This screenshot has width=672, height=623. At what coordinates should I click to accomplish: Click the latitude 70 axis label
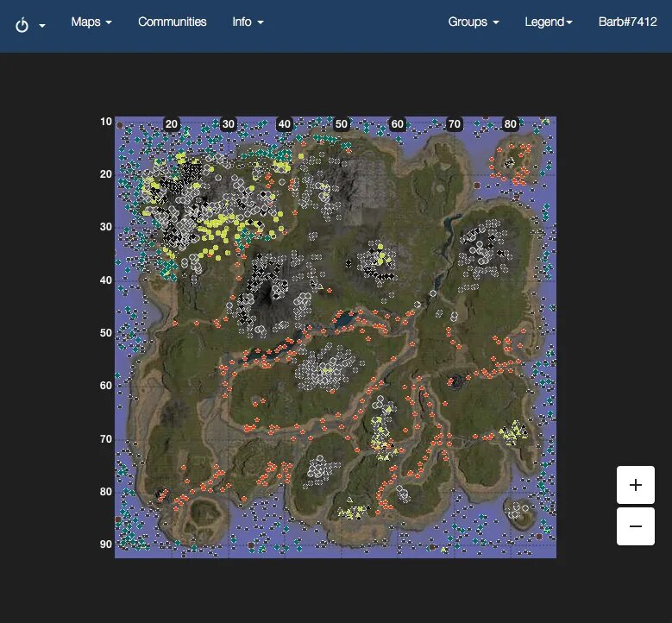tap(106, 438)
